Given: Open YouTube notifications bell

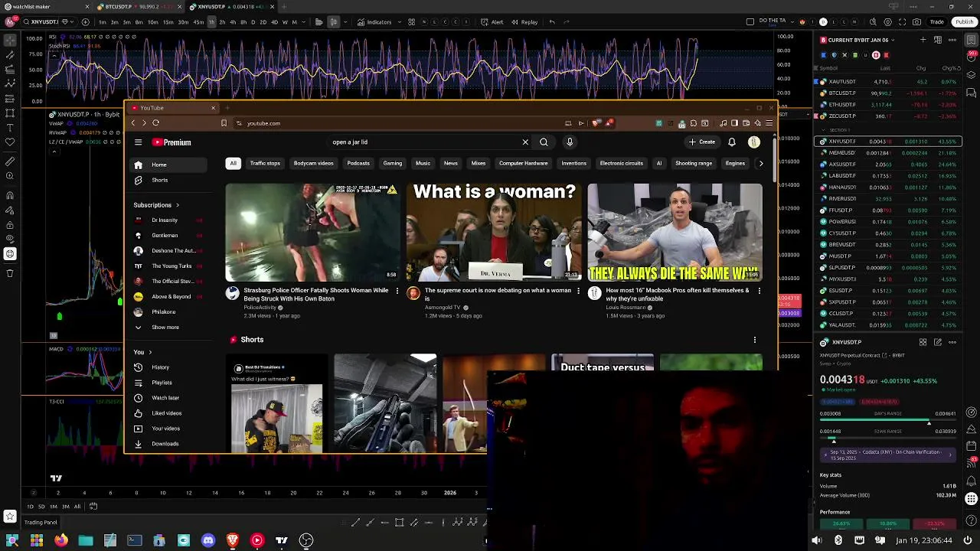Looking at the screenshot, I should point(732,142).
